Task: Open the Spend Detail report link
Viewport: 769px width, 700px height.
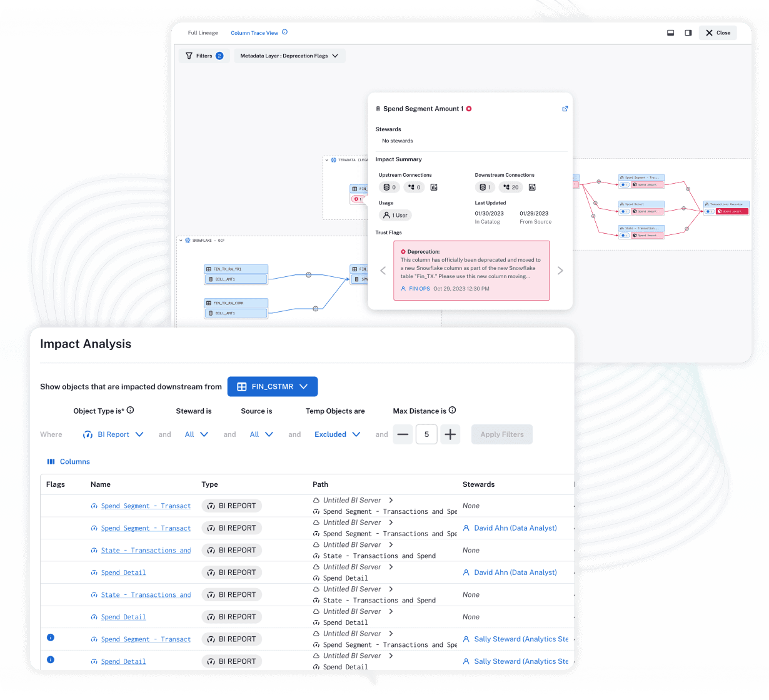Action: 124,572
